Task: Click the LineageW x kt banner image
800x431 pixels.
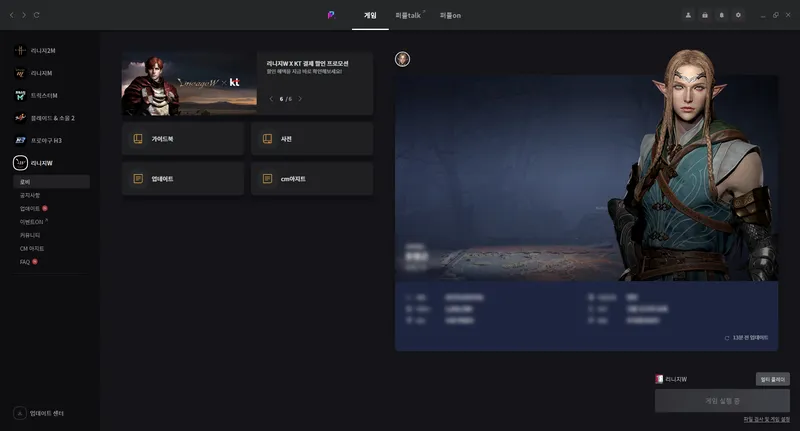Action: (189, 83)
